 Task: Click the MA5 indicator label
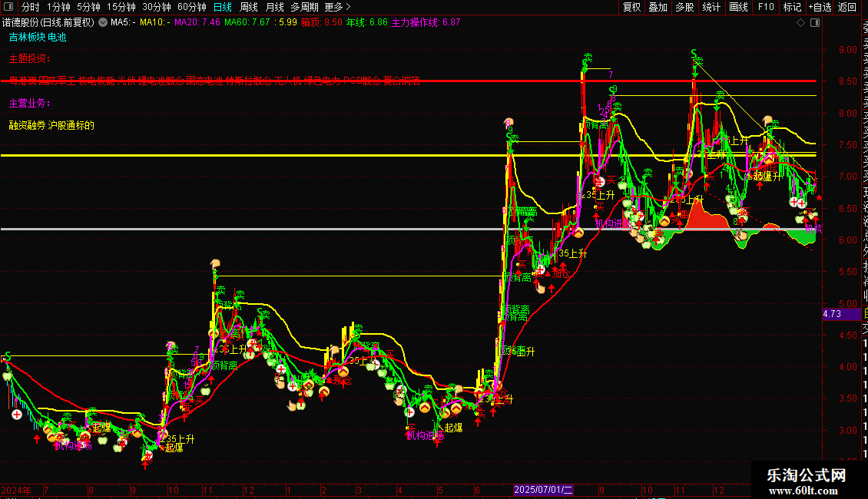coord(124,23)
